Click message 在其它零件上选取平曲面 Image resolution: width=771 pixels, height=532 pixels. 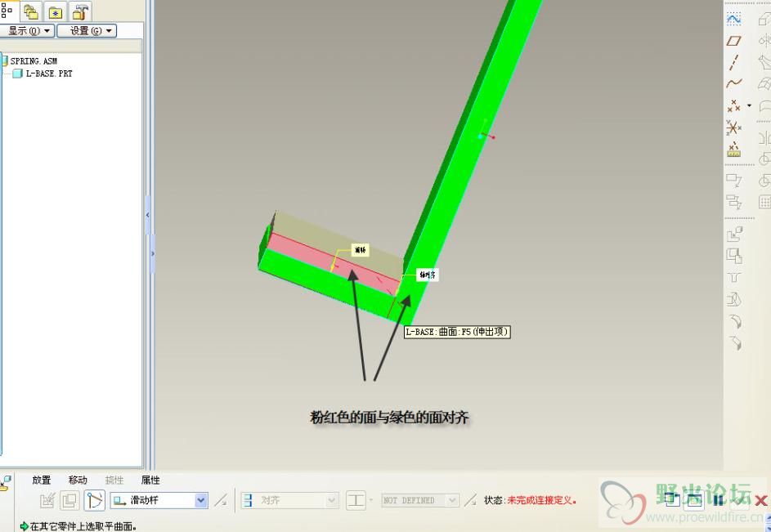click(x=83, y=526)
